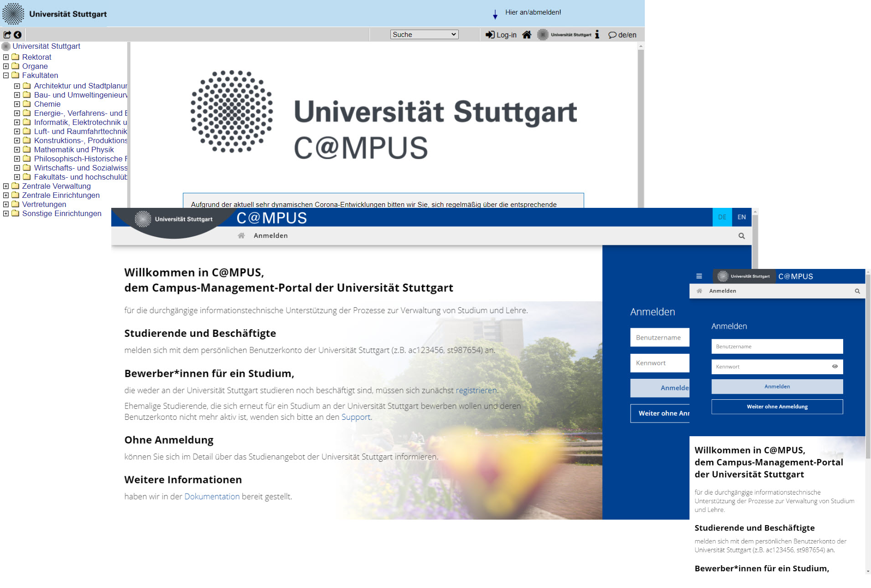Image resolution: width=871 pixels, height=588 pixels.
Task: Click the Log-in link in gray toolbar
Action: [x=506, y=35]
